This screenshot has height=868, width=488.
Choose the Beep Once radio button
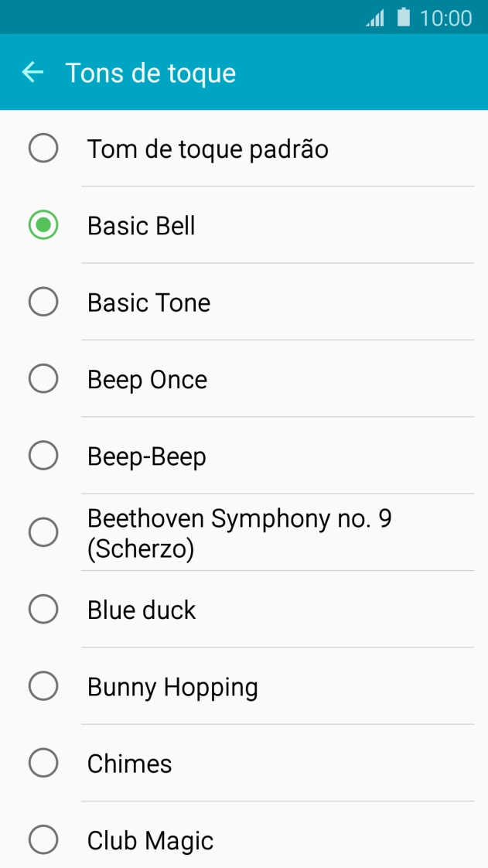coord(43,379)
